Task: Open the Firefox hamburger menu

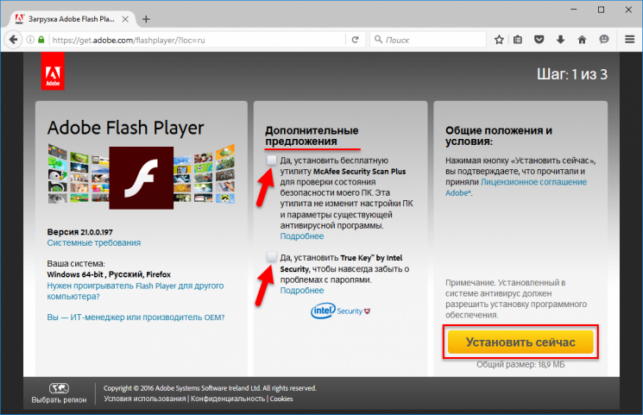Action: click(x=630, y=40)
